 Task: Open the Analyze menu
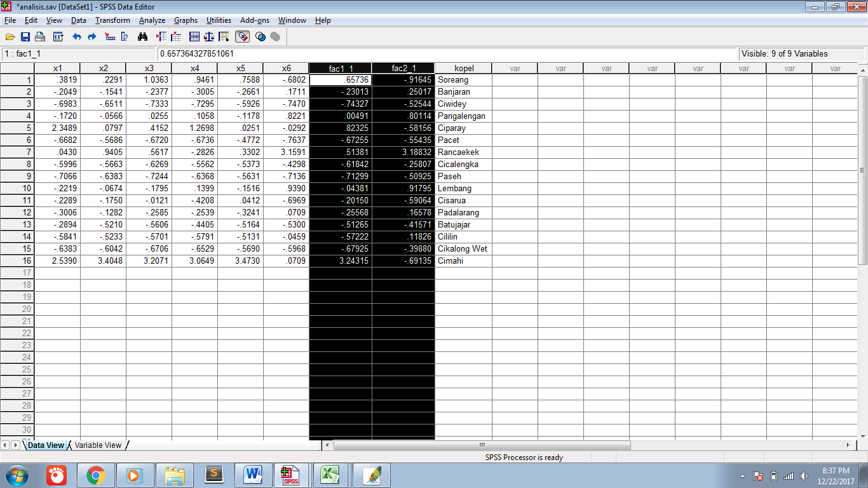[x=152, y=20]
